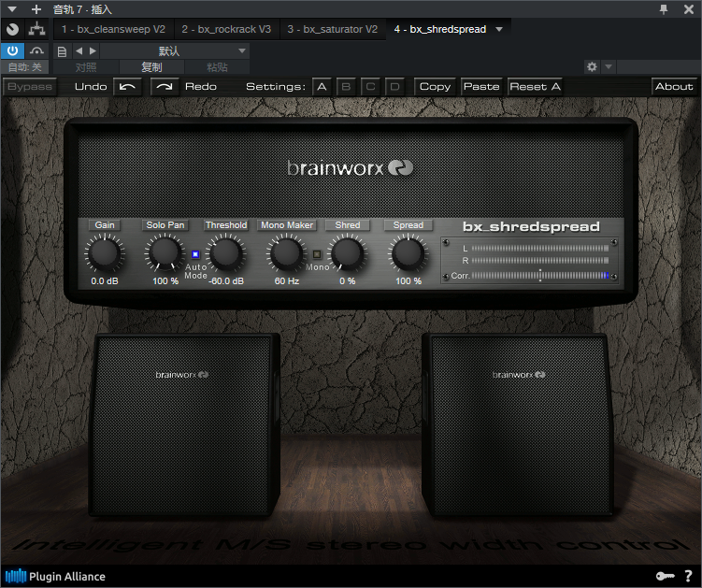Open the key license icon
The image size is (702, 588).
click(666, 577)
